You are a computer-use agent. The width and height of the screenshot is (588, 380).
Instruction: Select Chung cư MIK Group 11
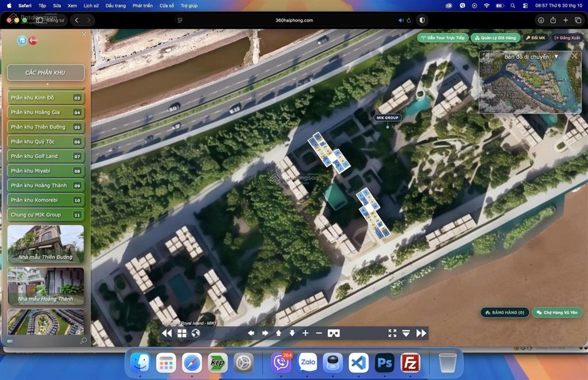click(x=46, y=215)
